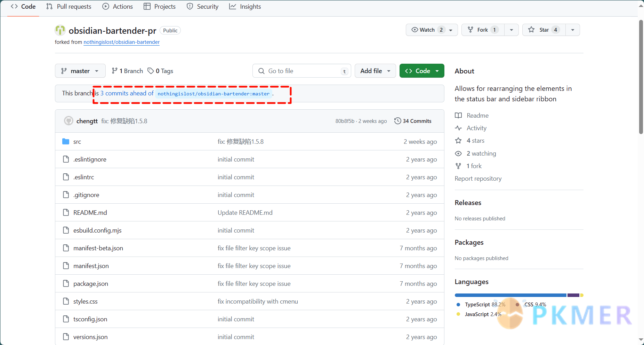
Task: Open the Projects tab
Action: 160,7
